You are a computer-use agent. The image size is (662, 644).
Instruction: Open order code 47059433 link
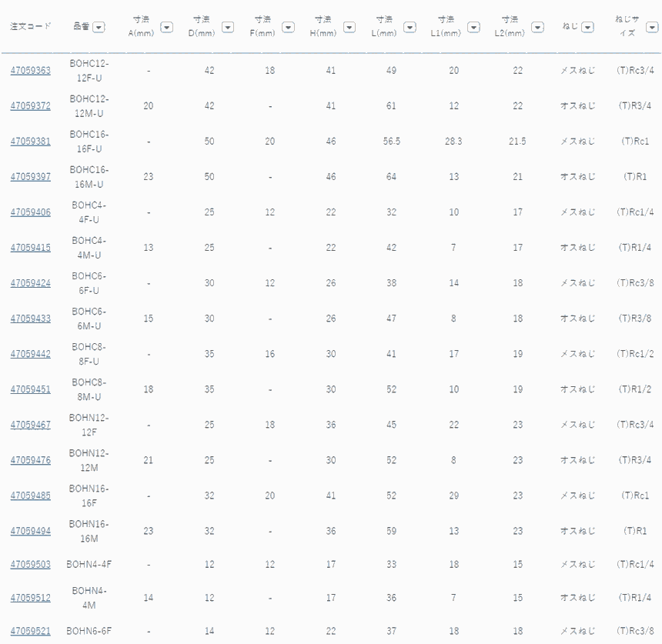coord(30,319)
